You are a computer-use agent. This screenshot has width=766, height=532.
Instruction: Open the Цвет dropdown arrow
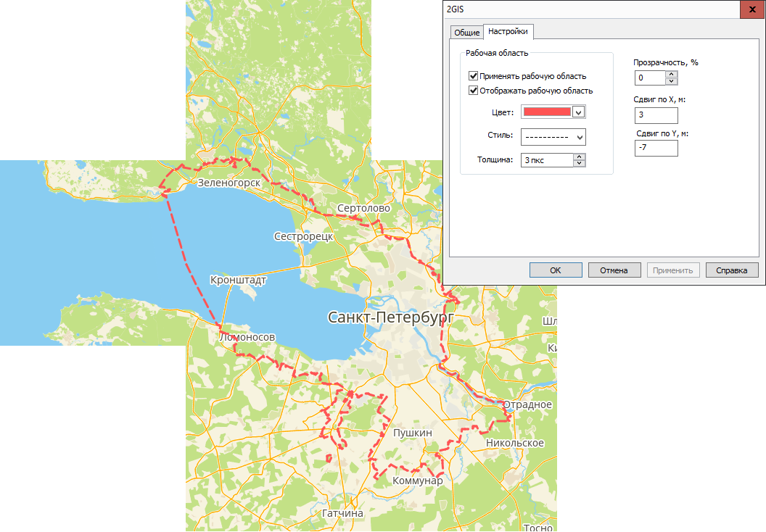coord(578,112)
